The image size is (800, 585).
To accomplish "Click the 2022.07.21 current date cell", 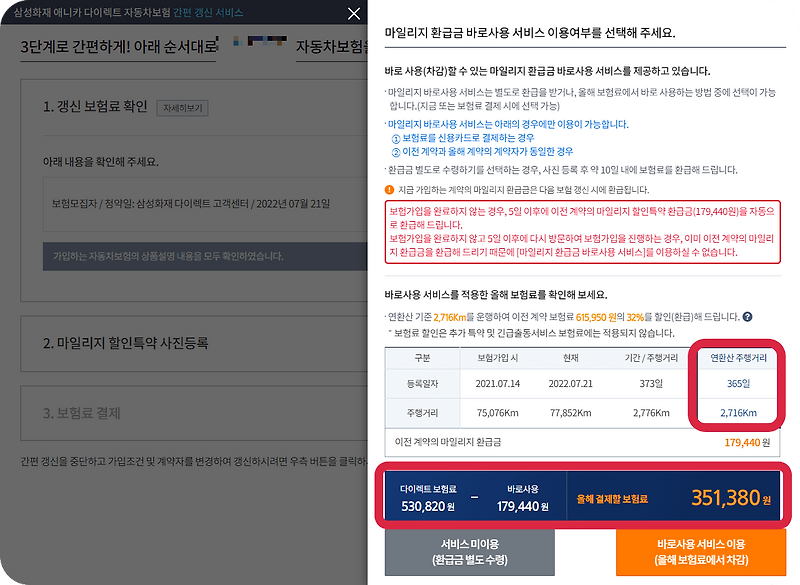I will tap(570, 384).
